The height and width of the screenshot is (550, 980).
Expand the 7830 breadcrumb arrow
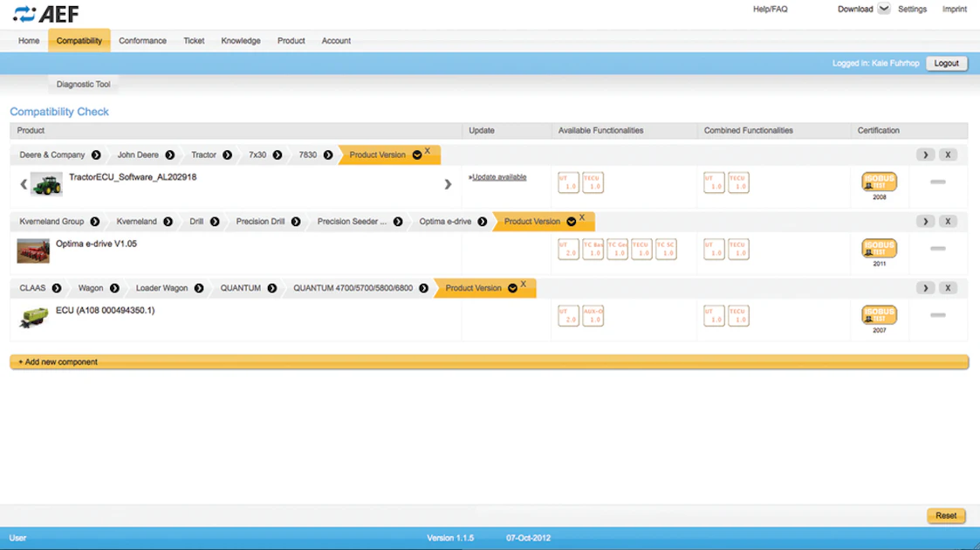pyautogui.click(x=328, y=155)
